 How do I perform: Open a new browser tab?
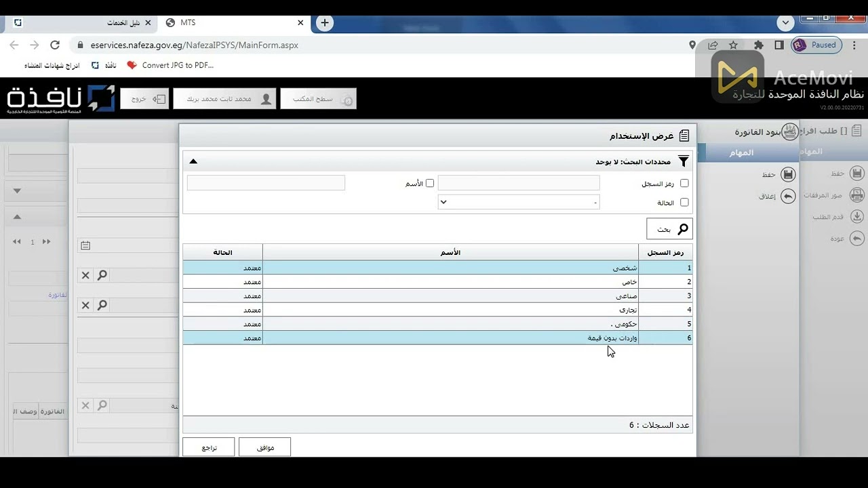pyautogui.click(x=325, y=22)
